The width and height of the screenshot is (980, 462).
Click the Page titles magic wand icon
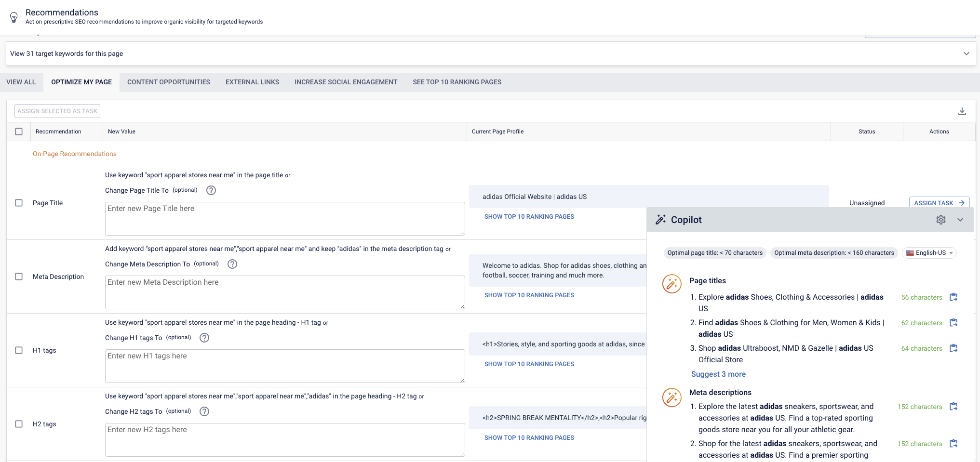671,284
